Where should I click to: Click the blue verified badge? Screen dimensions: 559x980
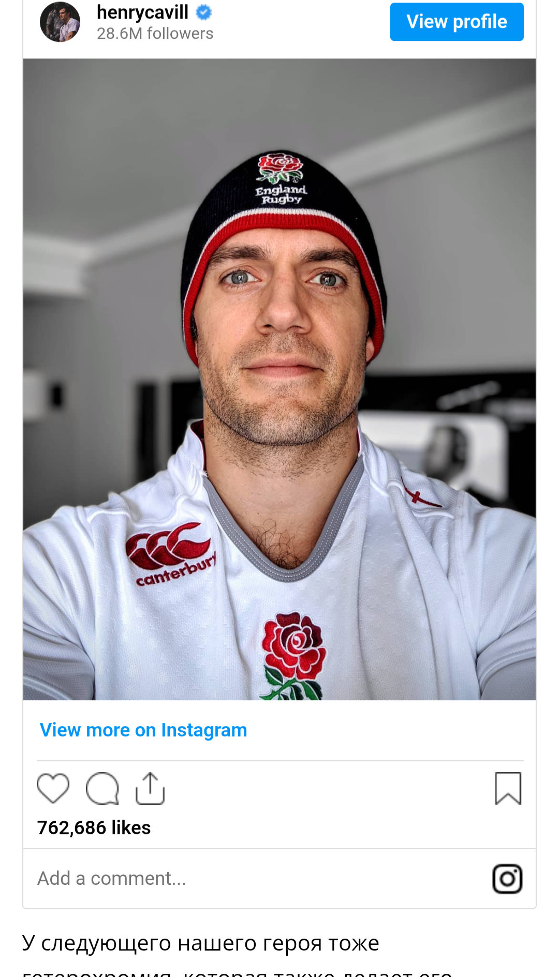point(204,12)
